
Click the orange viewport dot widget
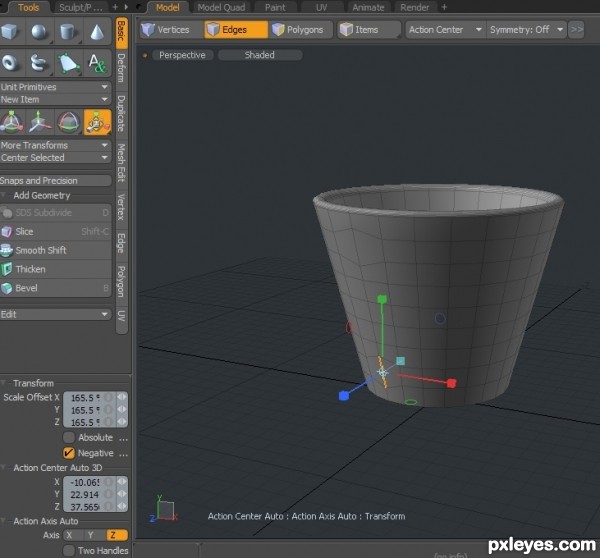tap(145, 55)
